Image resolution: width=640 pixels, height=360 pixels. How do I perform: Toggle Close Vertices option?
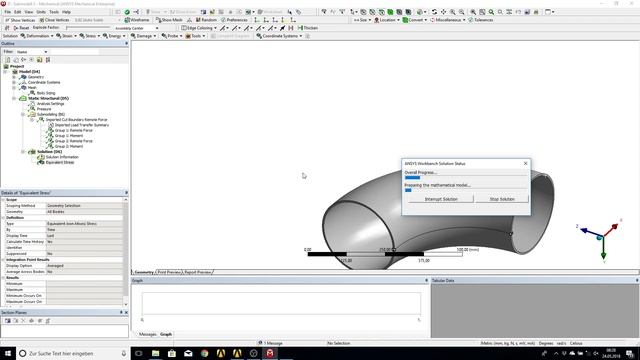pos(54,20)
